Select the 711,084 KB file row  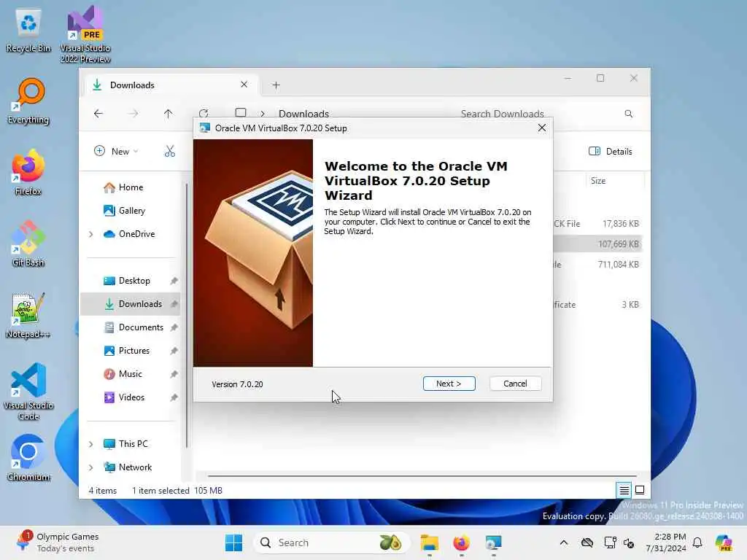(x=597, y=264)
